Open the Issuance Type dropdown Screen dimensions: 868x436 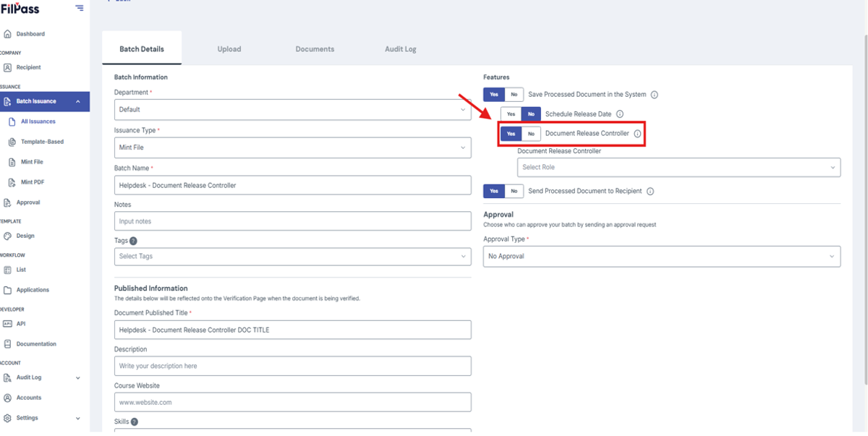(292, 148)
